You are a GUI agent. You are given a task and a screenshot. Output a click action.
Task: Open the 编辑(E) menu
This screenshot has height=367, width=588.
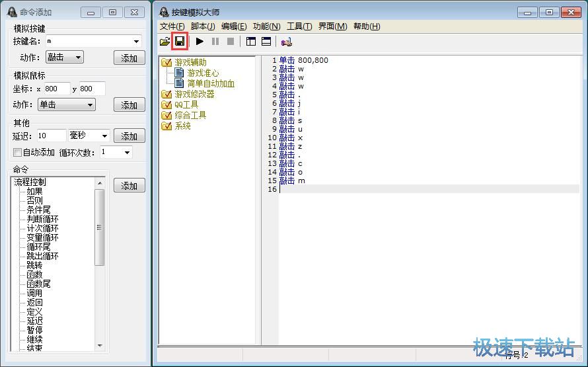[x=234, y=26]
